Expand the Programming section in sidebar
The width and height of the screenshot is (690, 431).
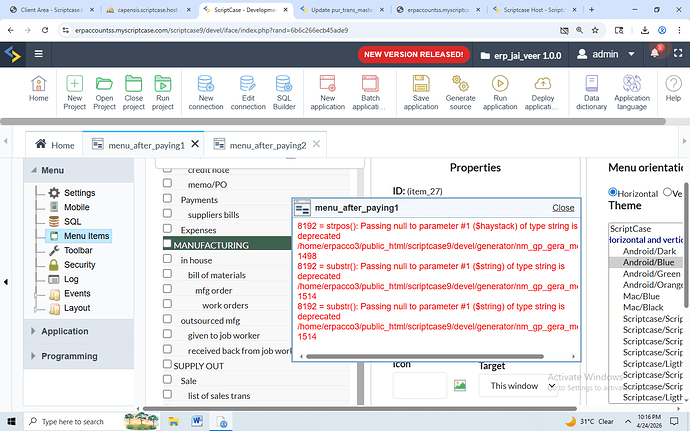(x=69, y=356)
